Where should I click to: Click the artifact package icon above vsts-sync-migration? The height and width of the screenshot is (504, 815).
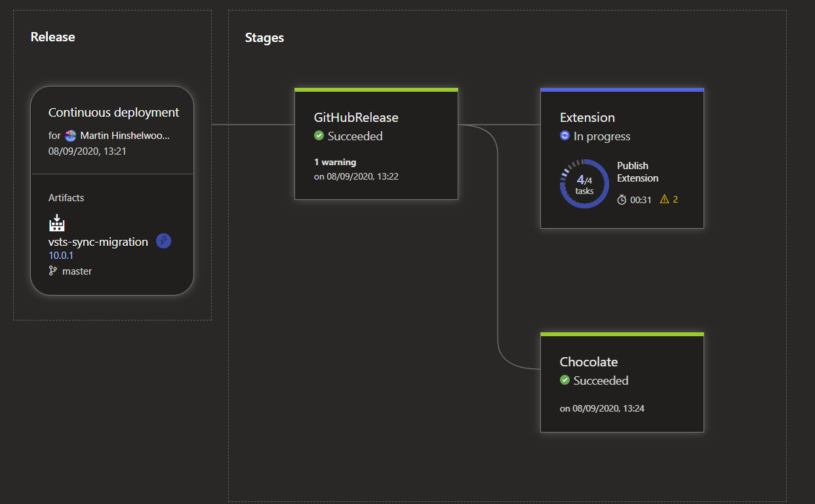tap(56, 223)
